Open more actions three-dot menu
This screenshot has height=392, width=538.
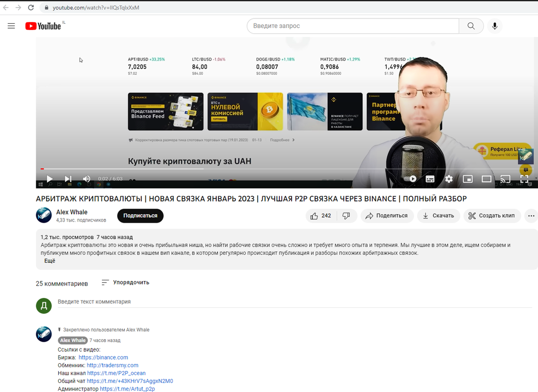click(x=531, y=216)
